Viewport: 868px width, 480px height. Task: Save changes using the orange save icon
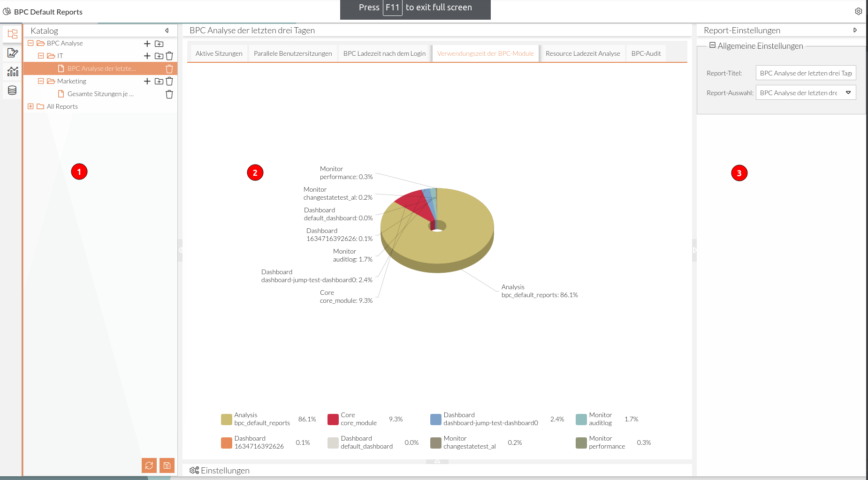point(167,465)
